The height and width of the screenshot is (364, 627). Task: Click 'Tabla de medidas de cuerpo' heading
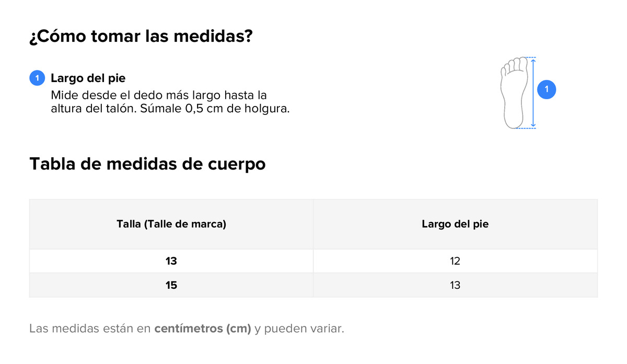click(147, 164)
